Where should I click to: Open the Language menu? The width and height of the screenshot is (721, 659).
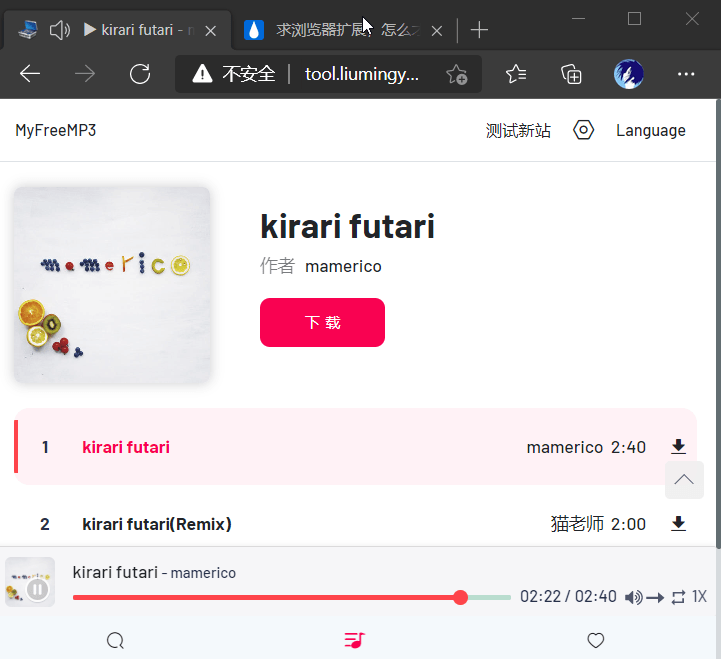tap(651, 131)
